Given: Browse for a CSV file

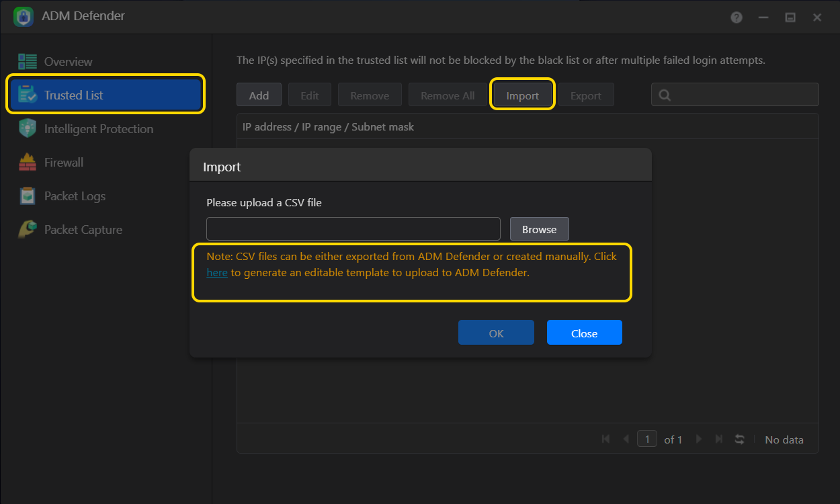Looking at the screenshot, I should 539,229.
